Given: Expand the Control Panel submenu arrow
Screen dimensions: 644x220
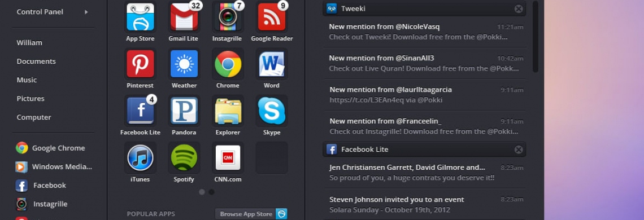Looking at the screenshot, I should click(86, 12).
